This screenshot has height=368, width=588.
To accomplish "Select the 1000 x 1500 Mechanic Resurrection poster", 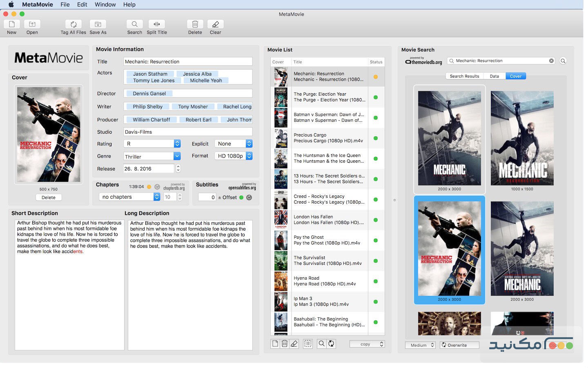I will point(522,139).
